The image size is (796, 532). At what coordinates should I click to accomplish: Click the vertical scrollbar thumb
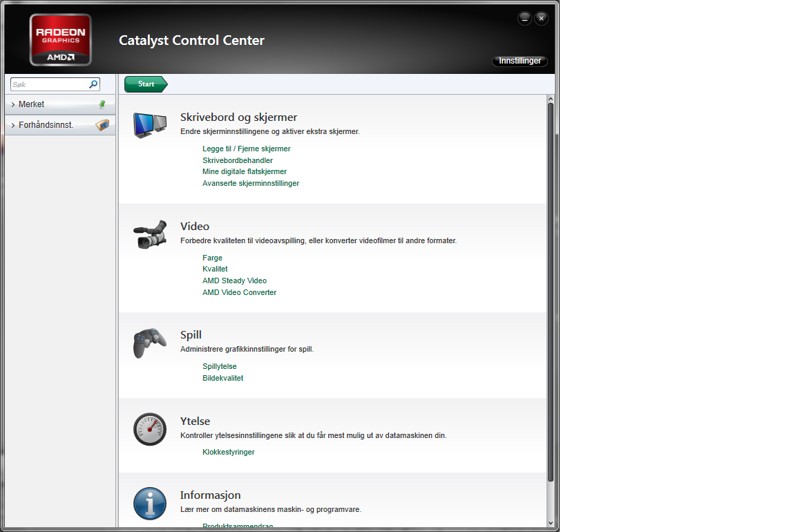click(x=550, y=292)
